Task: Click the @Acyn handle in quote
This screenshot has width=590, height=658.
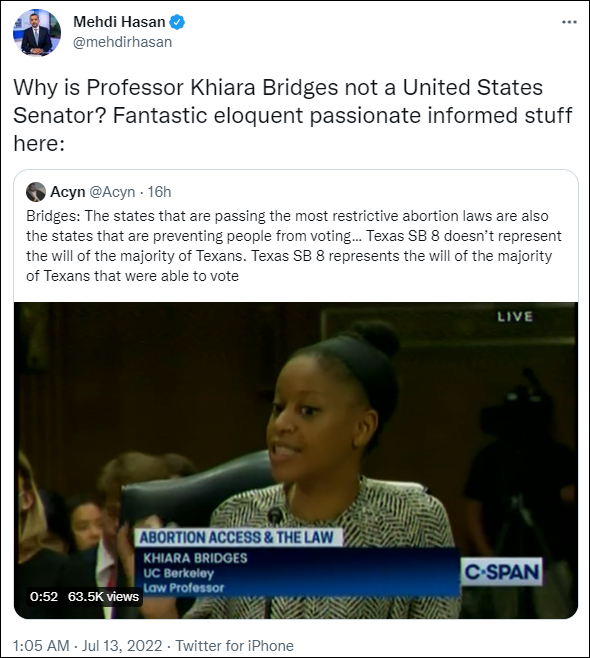Action: [x=112, y=192]
